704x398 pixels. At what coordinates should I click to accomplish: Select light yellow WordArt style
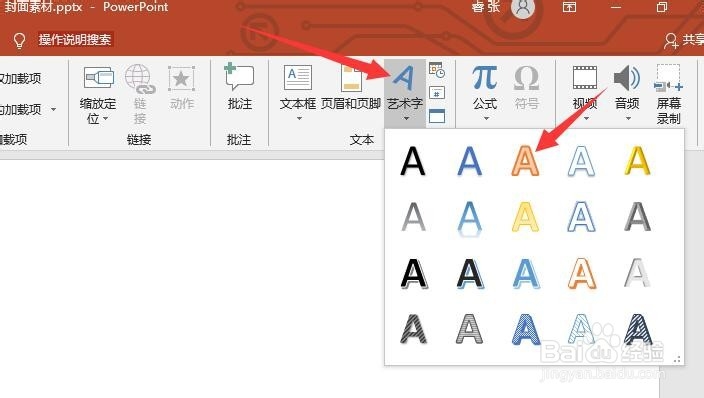pyautogui.click(x=525, y=217)
